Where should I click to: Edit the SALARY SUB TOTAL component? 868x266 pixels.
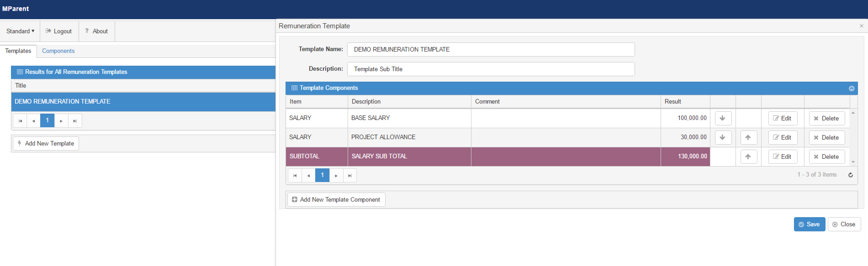(x=782, y=156)
